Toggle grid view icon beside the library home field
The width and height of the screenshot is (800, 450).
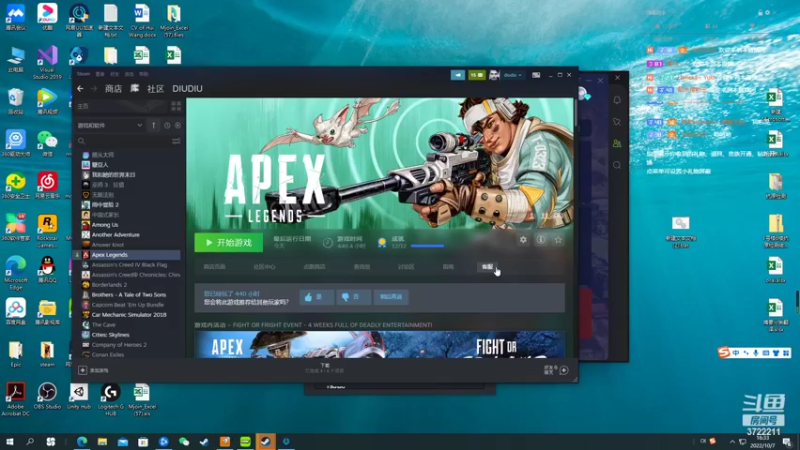[176, 106]
